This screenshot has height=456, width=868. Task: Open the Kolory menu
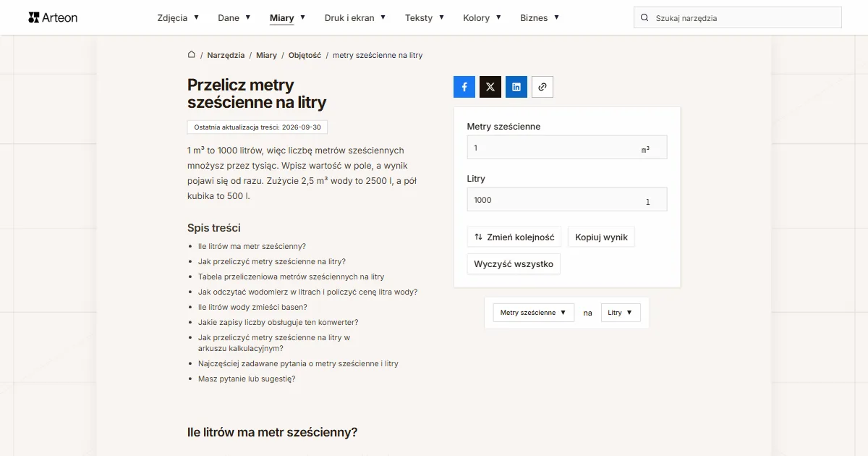[x=482, y=17]
